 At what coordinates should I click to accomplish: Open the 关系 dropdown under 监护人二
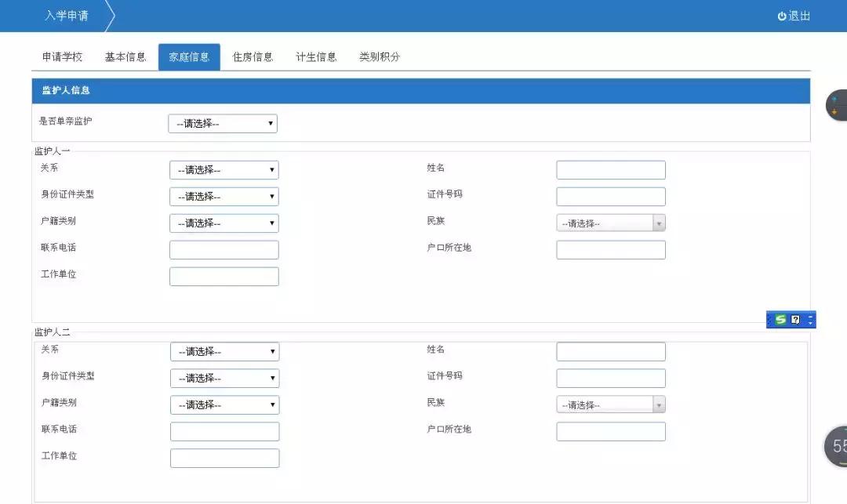[x=224, y=351]
